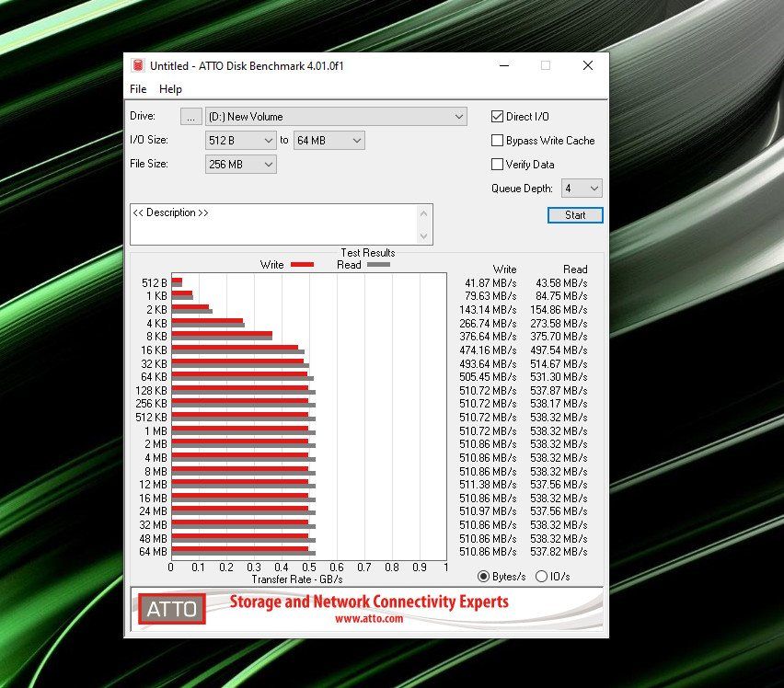Click the ATTO app icon in title bar

pos(138,65)
